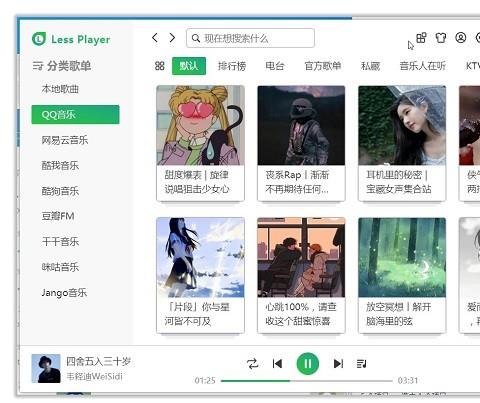Click the elapsed time 01:25
Screen dimensions: 480x403
point(205,381)
